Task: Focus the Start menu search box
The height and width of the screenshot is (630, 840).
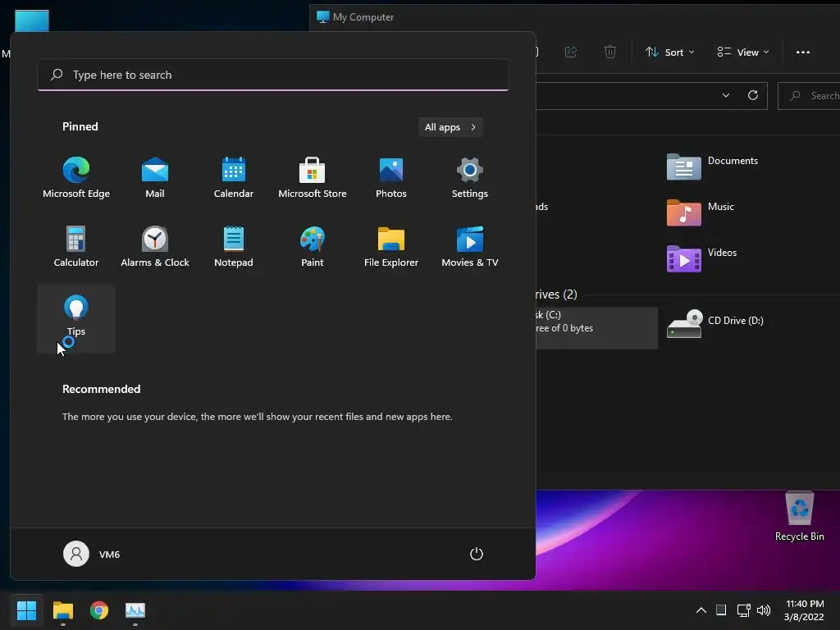Action: 273,75
